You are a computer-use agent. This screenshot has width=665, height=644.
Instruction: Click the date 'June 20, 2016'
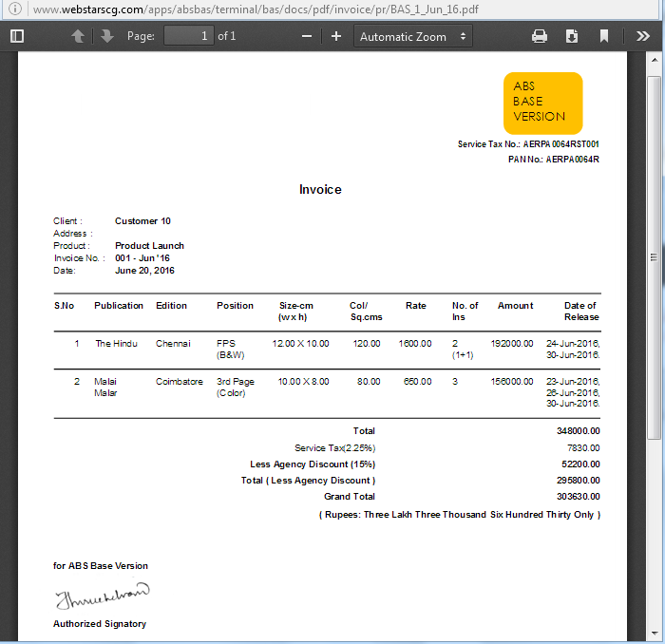click(x=144, y=271)
